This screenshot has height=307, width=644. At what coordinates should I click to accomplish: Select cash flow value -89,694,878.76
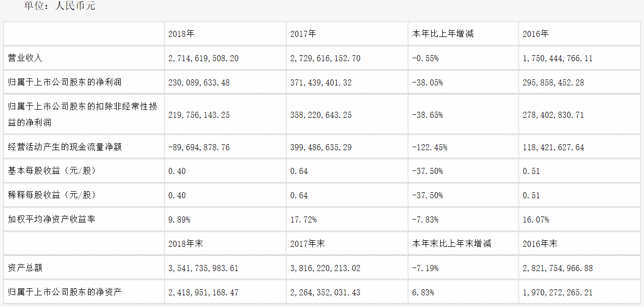click(199, 147)
